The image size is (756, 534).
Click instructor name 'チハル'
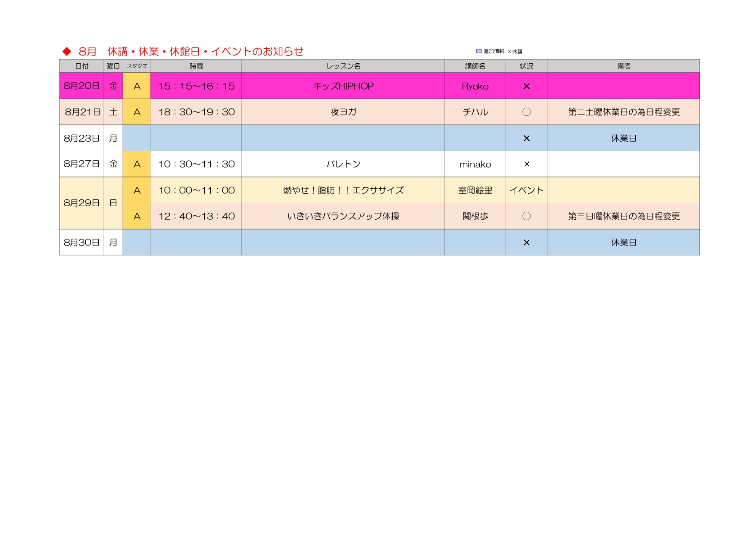tap(475, 112)
